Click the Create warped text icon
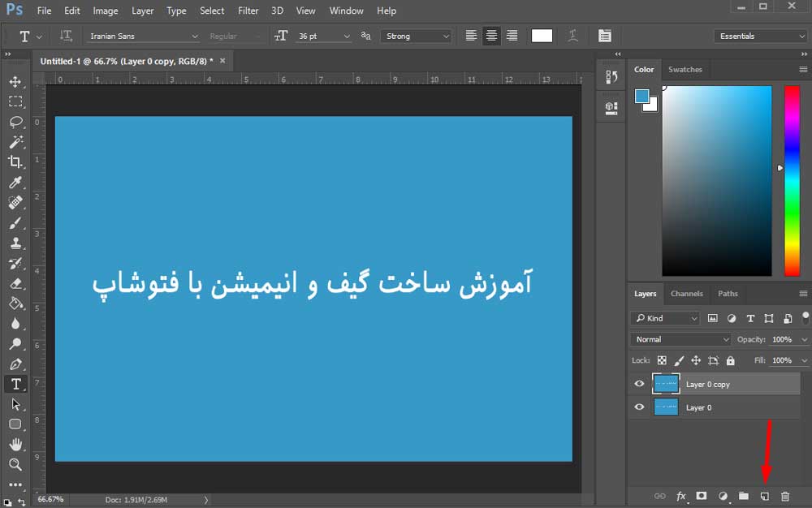The height and width of the screenshot is (508, 812). 572,36
